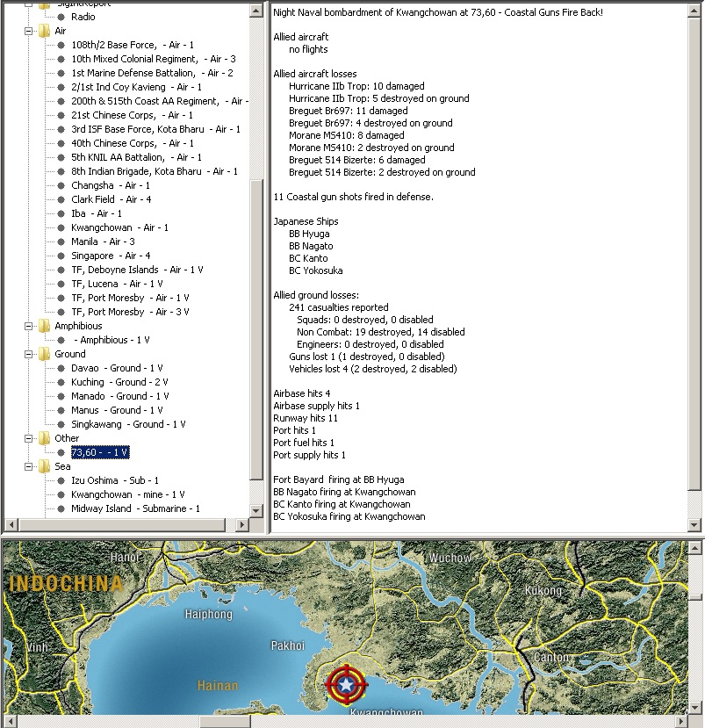Select the Radio report entry
The image size is (705, 728).
click(x=83, y=17)
